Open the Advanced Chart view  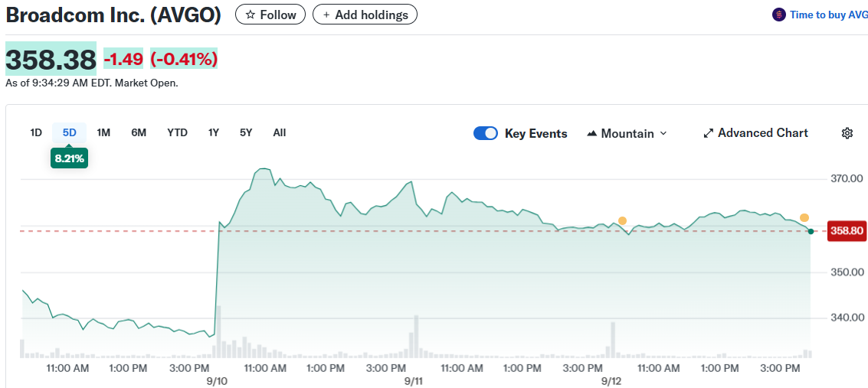755,133
